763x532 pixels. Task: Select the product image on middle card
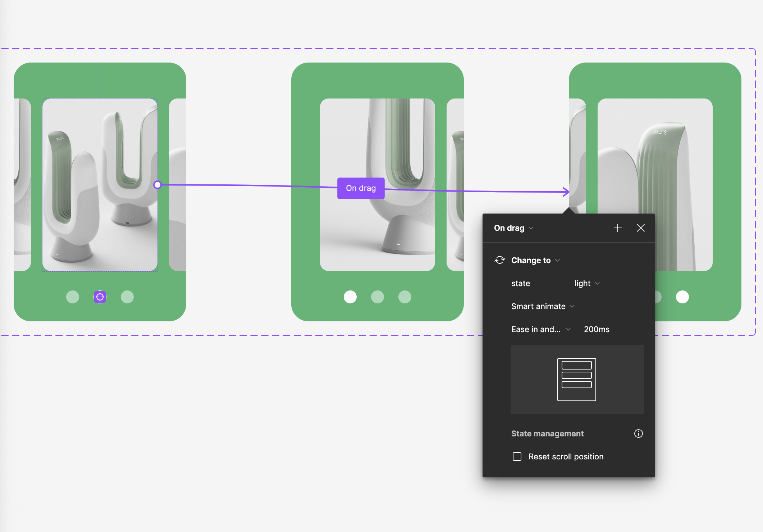(377, 230)
